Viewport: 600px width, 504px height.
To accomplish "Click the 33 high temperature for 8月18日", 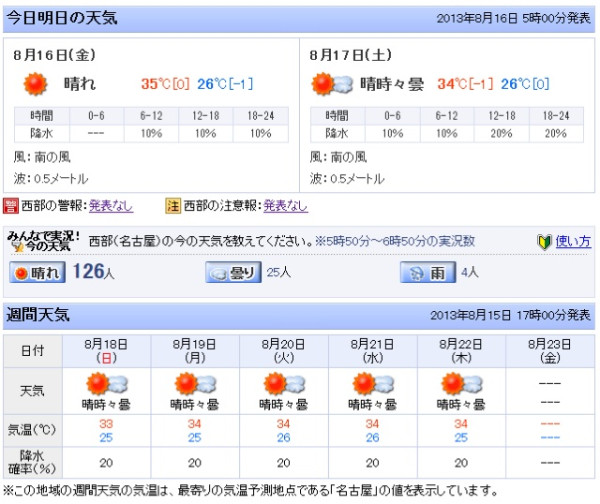I will point(106,424).
